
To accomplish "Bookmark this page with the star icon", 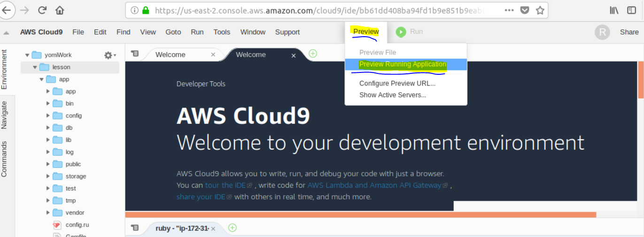I will pyautogui.click(x=540, y=10).
